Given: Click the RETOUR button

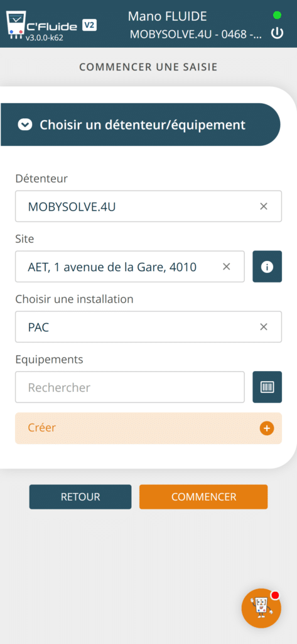Looking at the screenshot, I should point(80,497).
